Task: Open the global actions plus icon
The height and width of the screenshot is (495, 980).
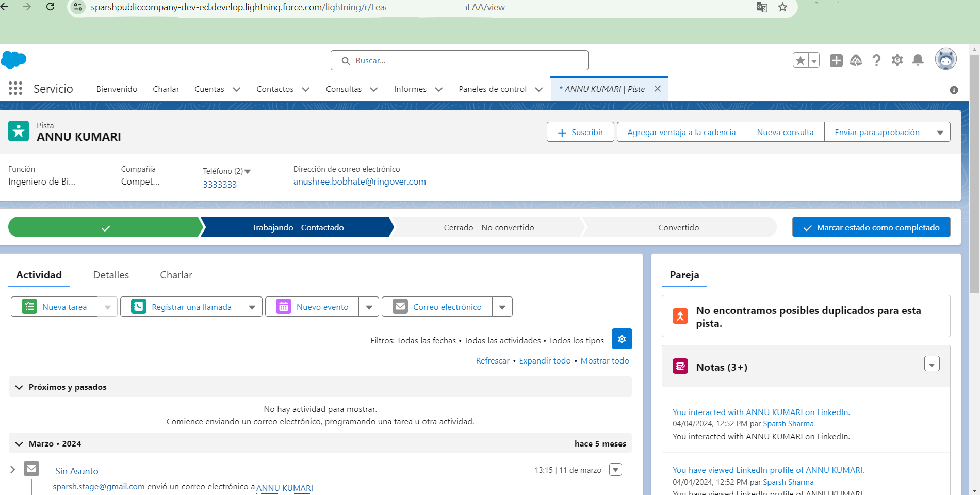Action: point(836,60)
